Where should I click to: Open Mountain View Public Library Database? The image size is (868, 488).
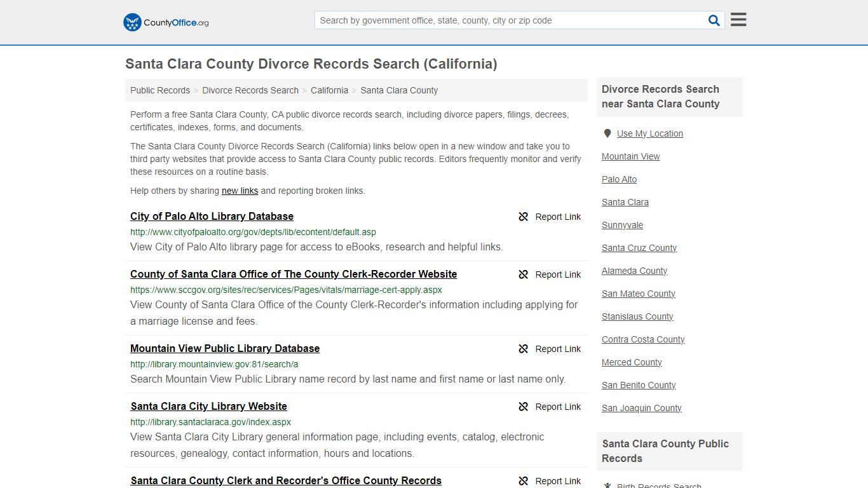point(225,348)
